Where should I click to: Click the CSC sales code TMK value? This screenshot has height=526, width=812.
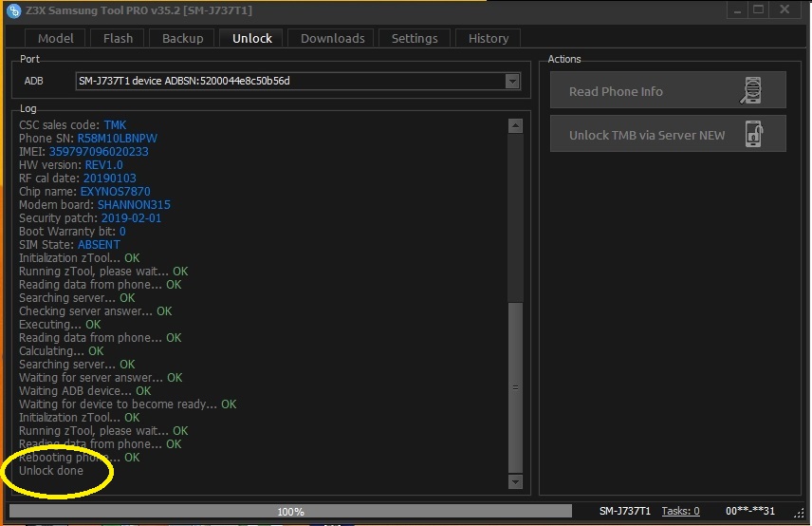(x=115, y=125)
